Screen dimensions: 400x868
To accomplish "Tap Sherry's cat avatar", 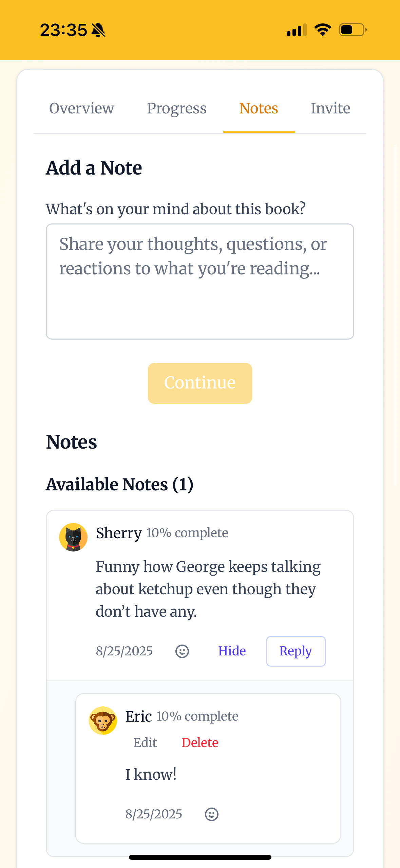I will click(x=73, y=537).
